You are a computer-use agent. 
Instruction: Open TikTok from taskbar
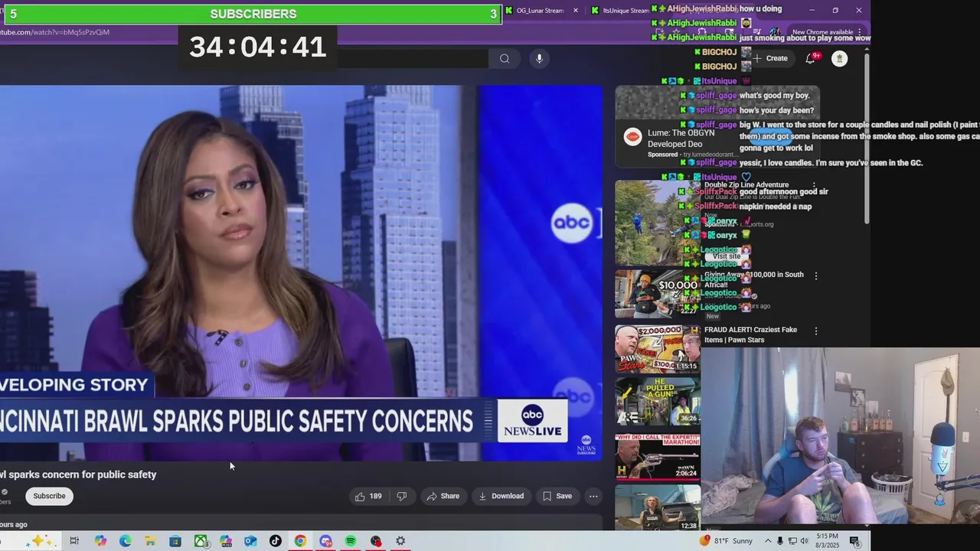[x=276, y=541]
